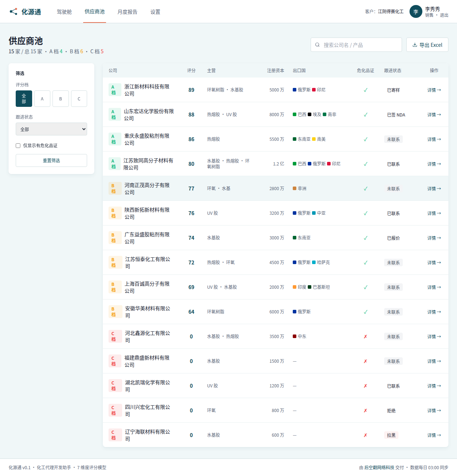
Task: Filter by rating tier C
Action: pos(79,99)
